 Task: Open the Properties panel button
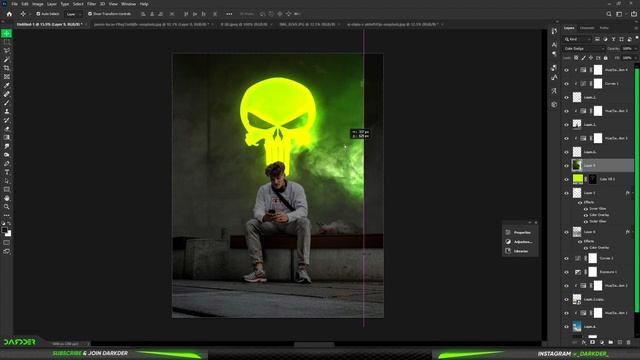coord(519,232)
